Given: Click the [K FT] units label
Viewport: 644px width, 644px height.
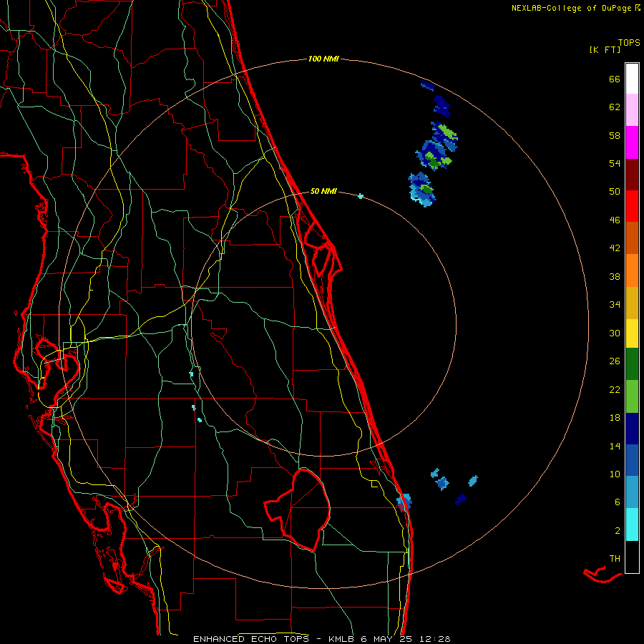Looking at the screenshot, I should click(605, 49).
